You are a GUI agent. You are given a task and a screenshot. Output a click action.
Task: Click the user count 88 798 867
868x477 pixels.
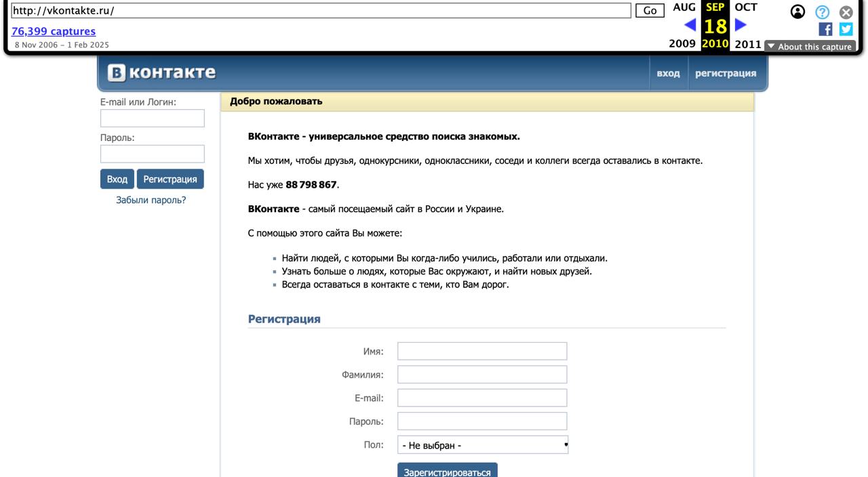pyautogui.click(x=311, y=185)
